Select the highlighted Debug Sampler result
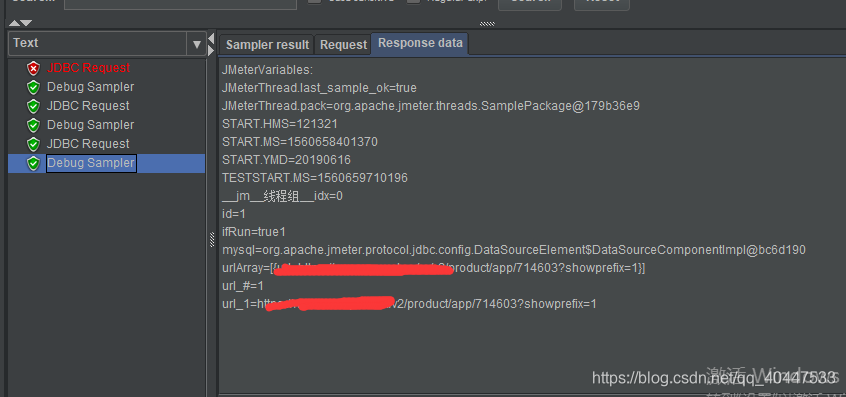This screenshot has width=846, height=397. coord(91,163)
